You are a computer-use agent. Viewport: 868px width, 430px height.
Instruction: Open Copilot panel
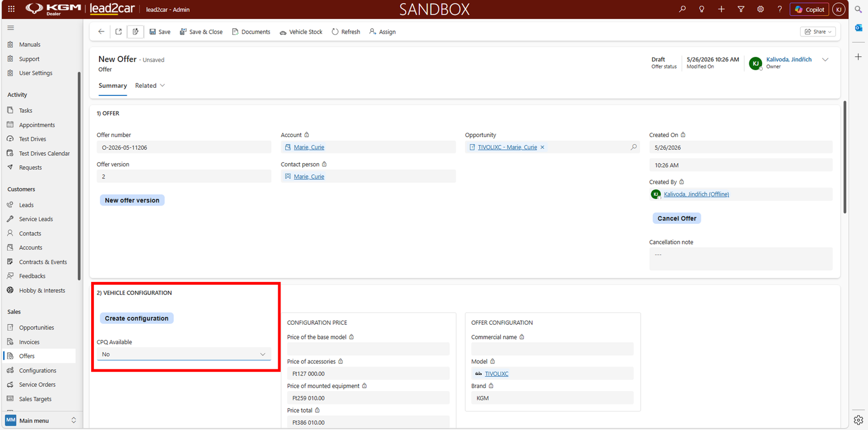809,9
